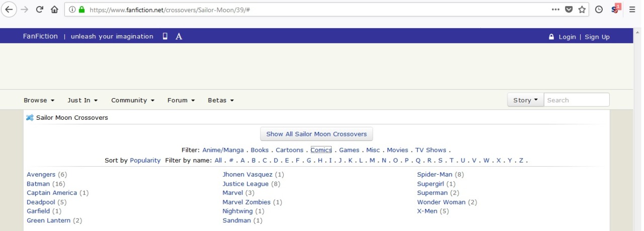Open the Marvel (3) crossover link
Screen dimensions: 644x231
click(x=233, y=193)
